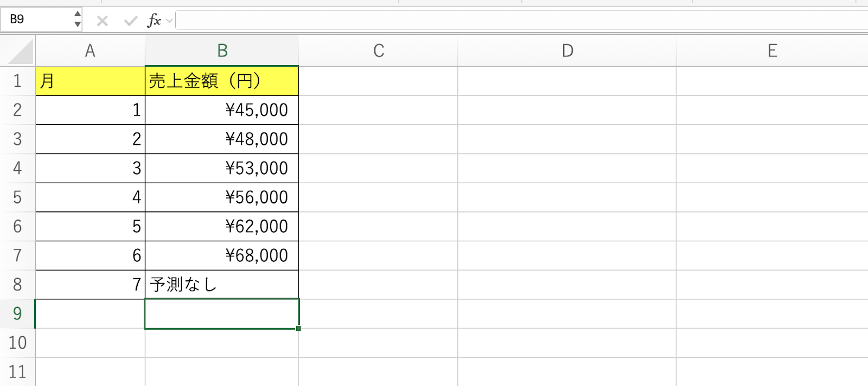Screen dimensions: 868x386
Task: Expand the chevron next to the fx icon
Action: click(170, 21)
